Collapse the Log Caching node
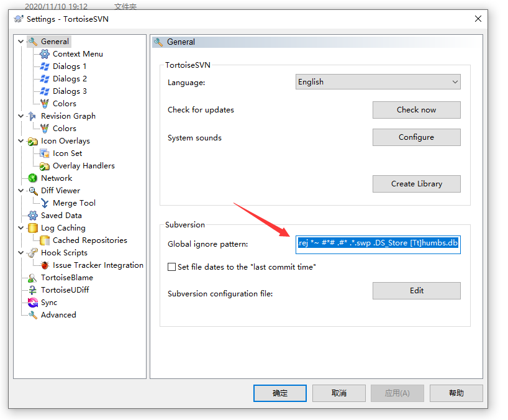508x420 pixels. point(20,228)
